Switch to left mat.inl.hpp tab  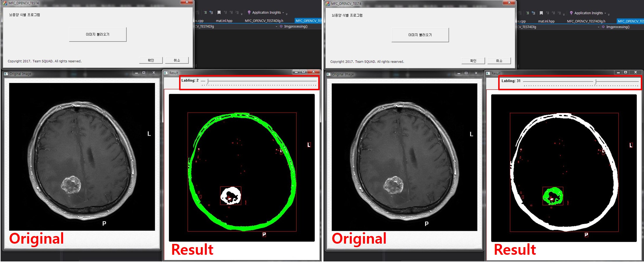click(224, 21)
